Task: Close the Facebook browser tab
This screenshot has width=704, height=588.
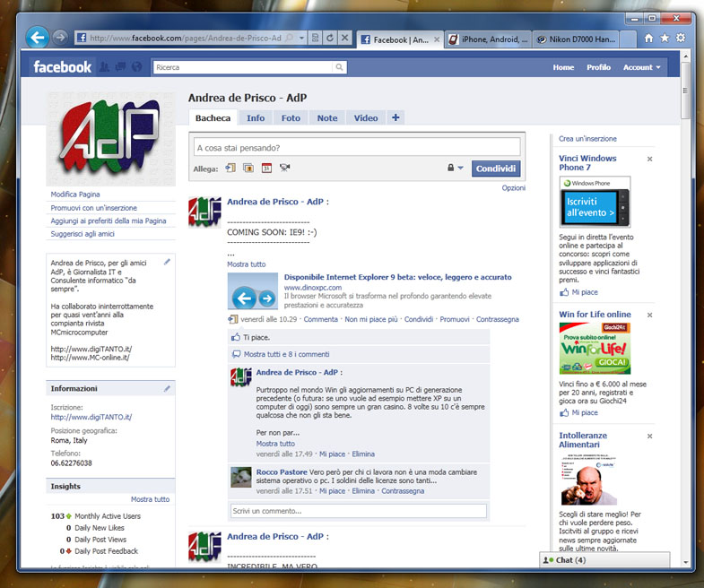Action: pos(437,39)
